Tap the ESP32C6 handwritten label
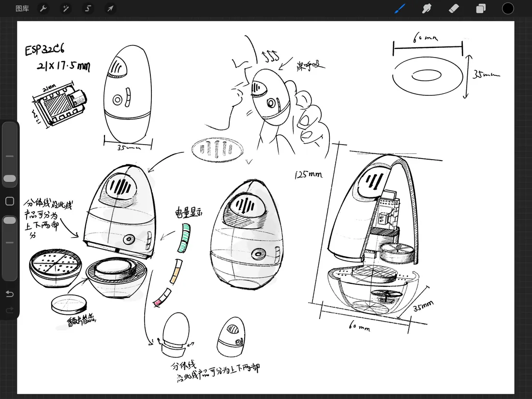 pyautogui.click(x=45, y=50)
